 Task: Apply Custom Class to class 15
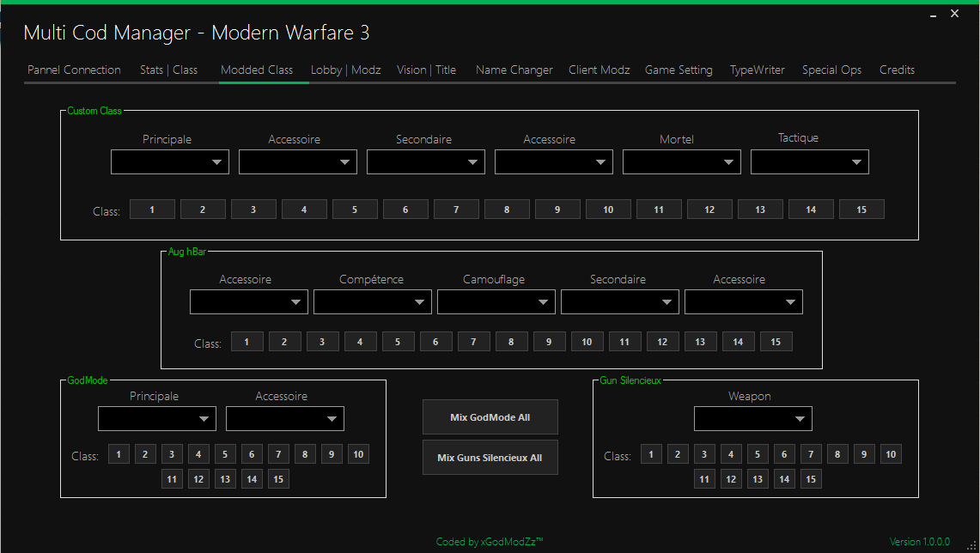[x=861, y=210]
